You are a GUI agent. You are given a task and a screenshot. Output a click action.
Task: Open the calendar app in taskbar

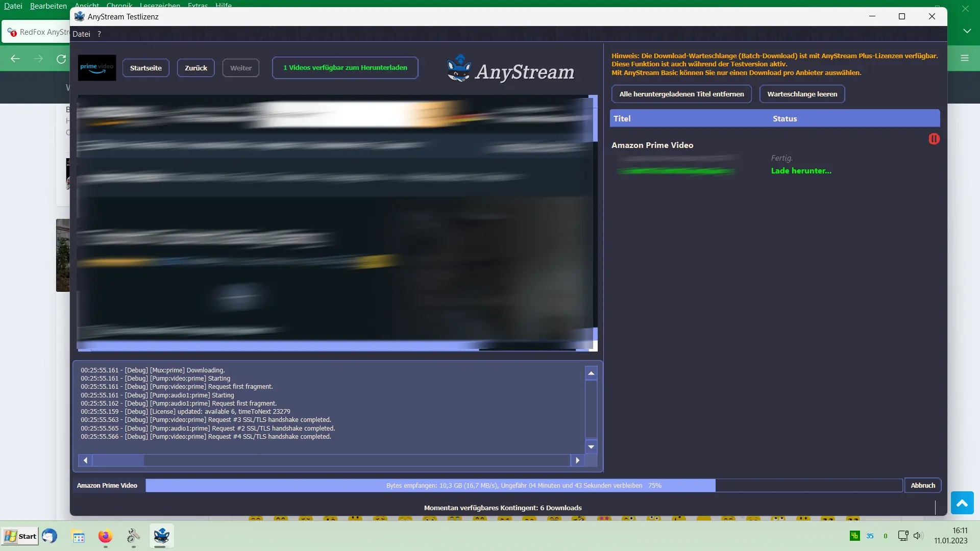78,537
